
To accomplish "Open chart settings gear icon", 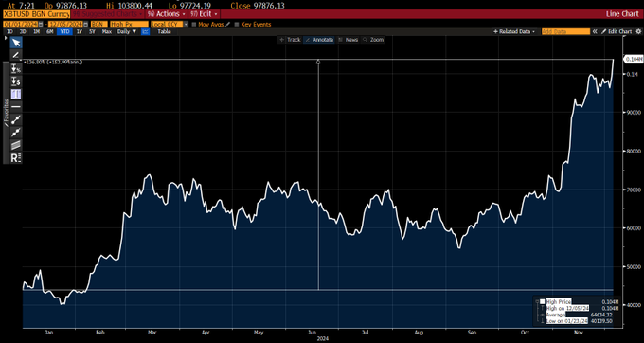I will (x=637, y=31).
